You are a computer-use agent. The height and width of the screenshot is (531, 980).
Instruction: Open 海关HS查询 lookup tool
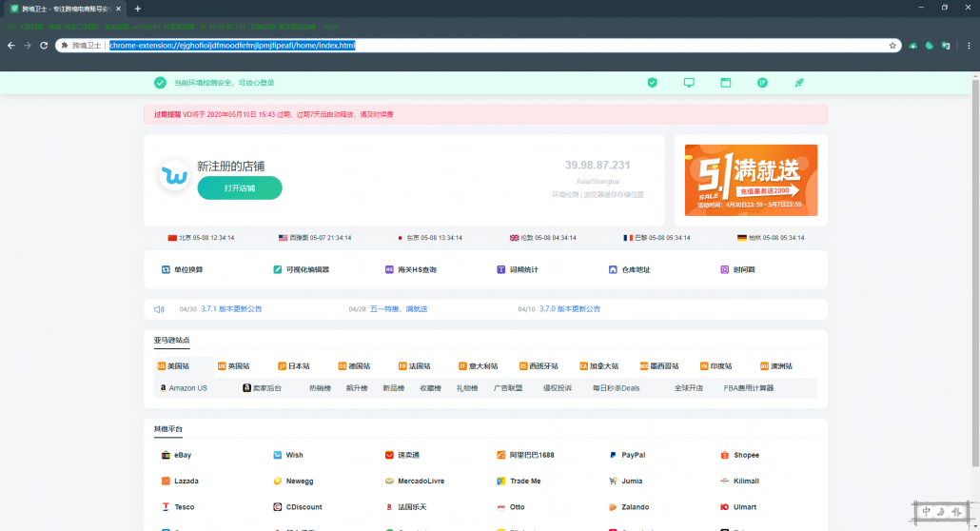pyautogui.click(x=411, y=269)
